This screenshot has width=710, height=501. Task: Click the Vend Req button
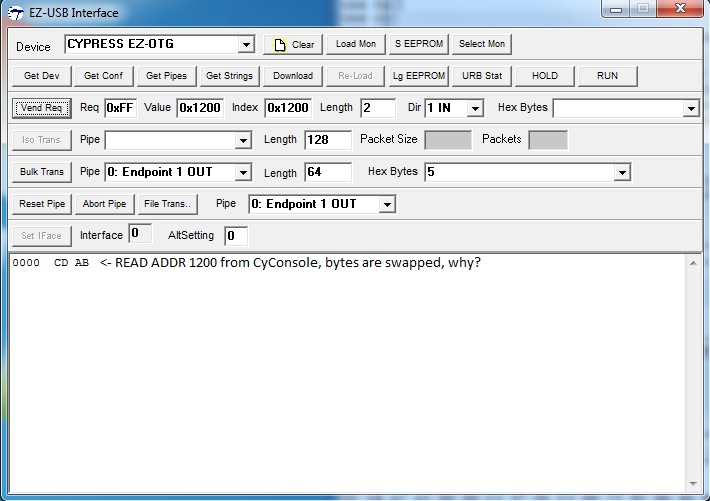(x=42, y=108)
